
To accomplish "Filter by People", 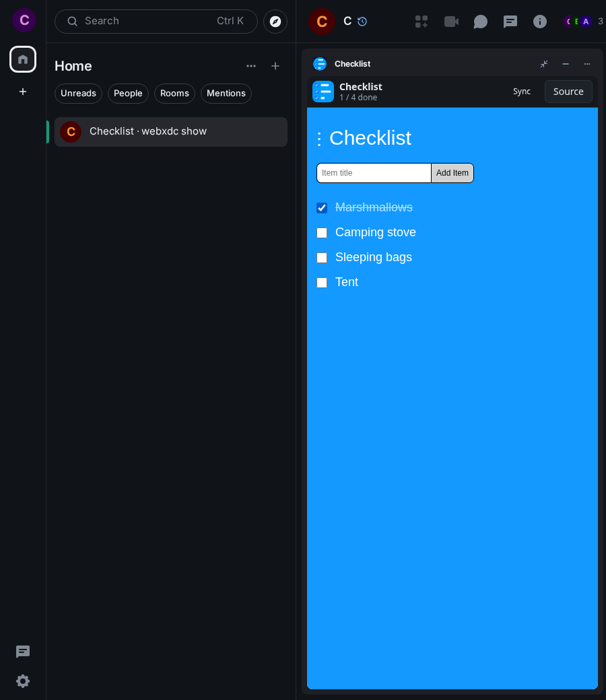I will point(128,94).
